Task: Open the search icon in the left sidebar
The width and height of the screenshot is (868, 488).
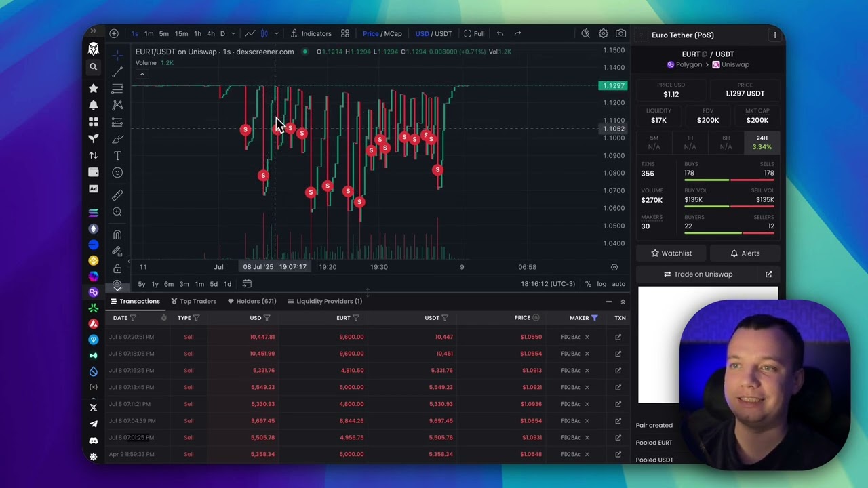Action: tap(94, 67)
